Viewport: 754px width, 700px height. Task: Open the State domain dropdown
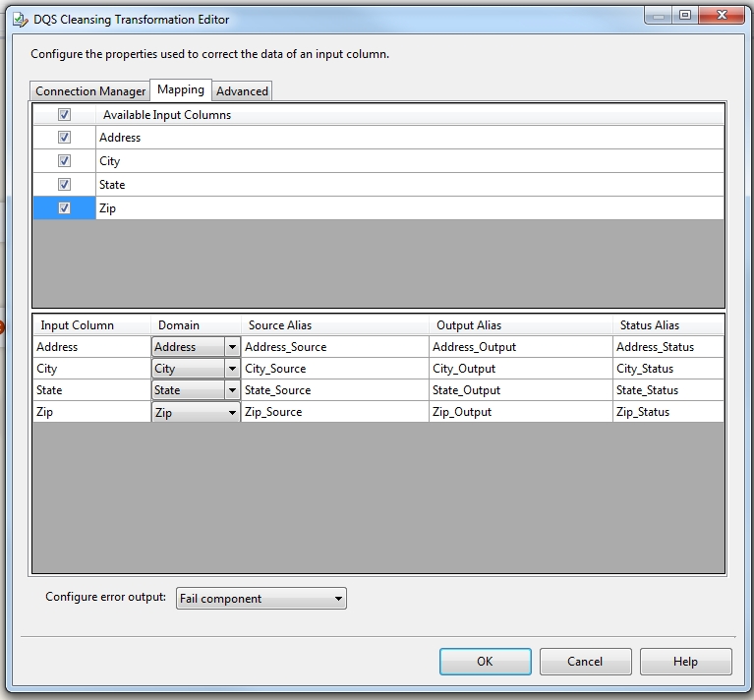pos(232,390)
